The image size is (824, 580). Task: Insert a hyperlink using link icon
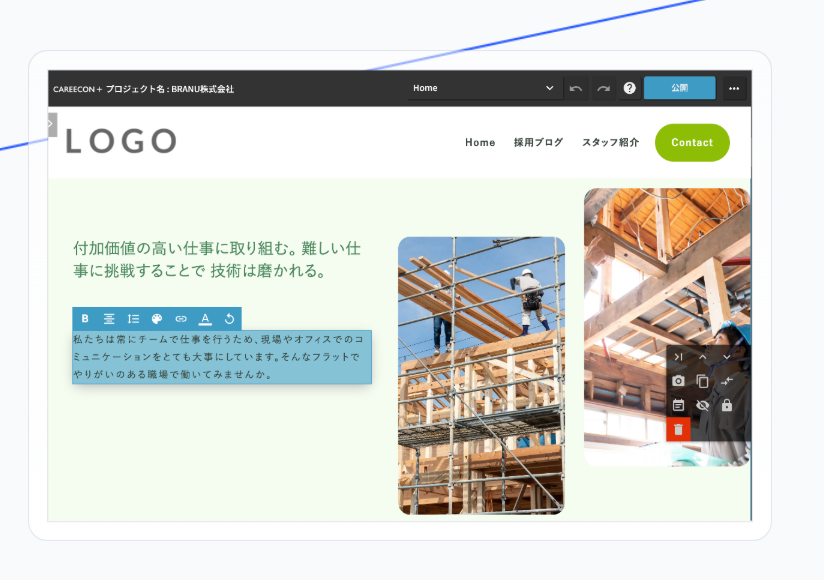click(x=181, y=319)
